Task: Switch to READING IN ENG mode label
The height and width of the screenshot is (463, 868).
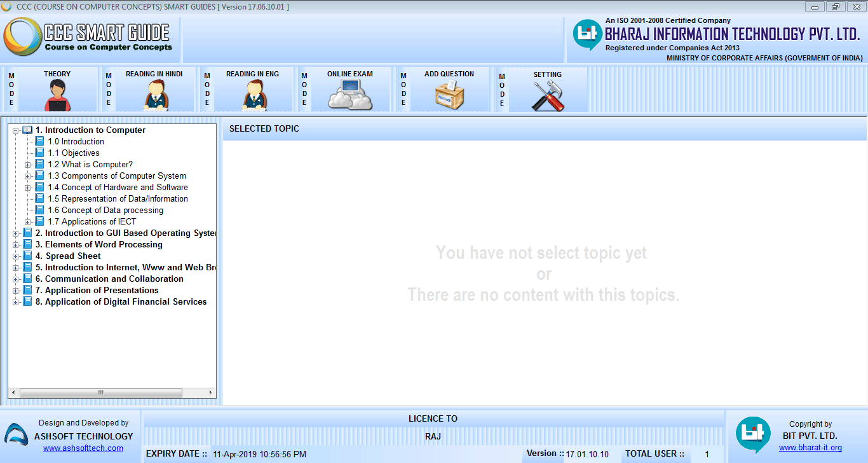Action: [252, 74]
